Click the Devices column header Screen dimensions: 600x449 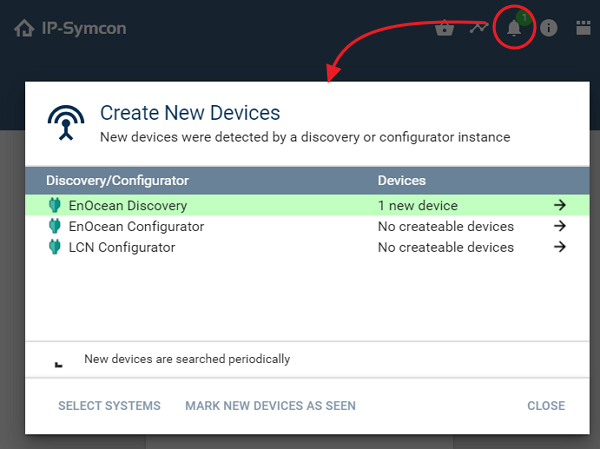pyautogui.click(x=401, y=181)
